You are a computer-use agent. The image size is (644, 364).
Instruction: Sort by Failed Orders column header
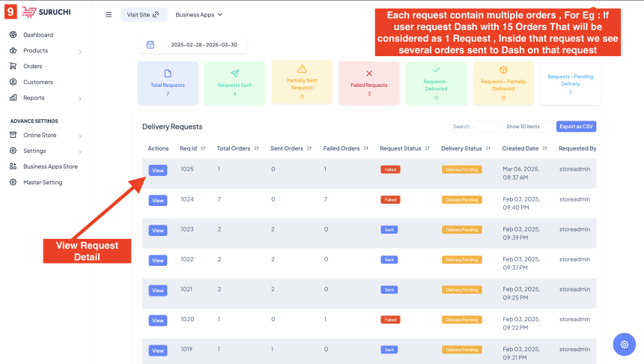point(345,148)
